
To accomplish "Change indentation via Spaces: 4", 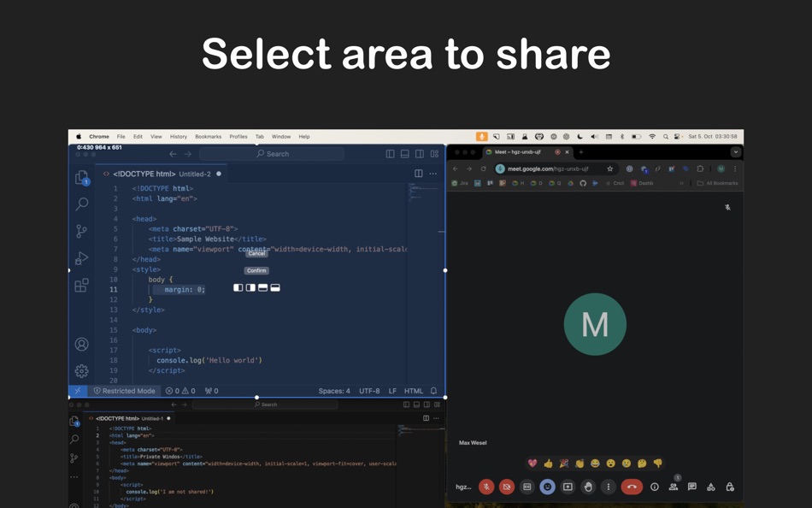I will (334, 391).
